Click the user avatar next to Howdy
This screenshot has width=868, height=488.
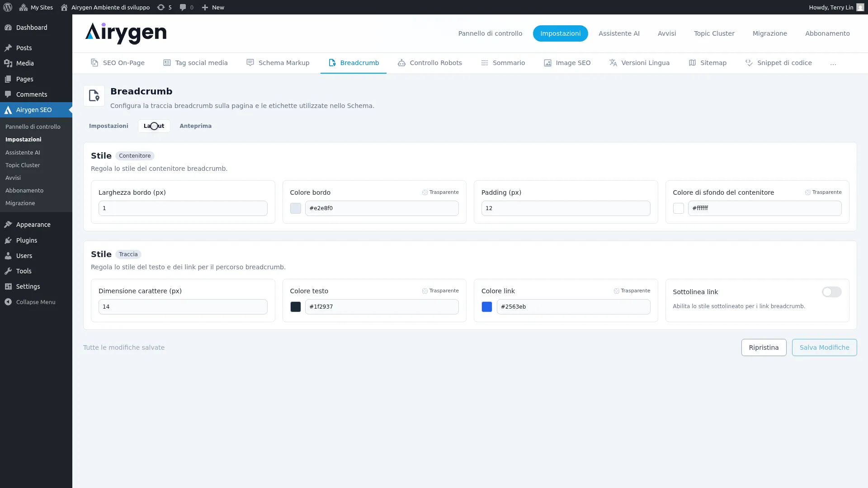860,7
